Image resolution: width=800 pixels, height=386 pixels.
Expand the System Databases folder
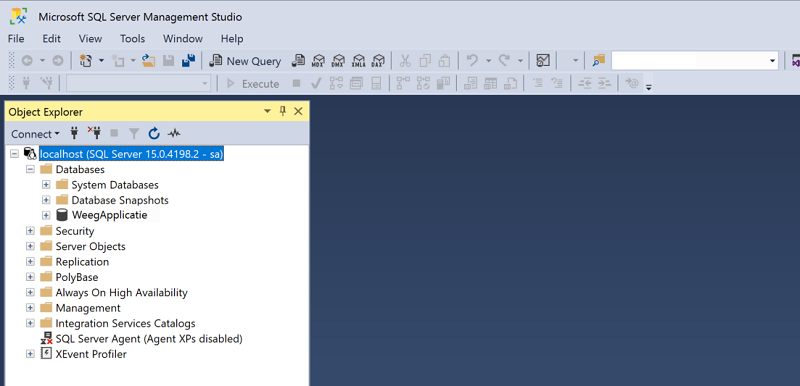coord(46,185)
